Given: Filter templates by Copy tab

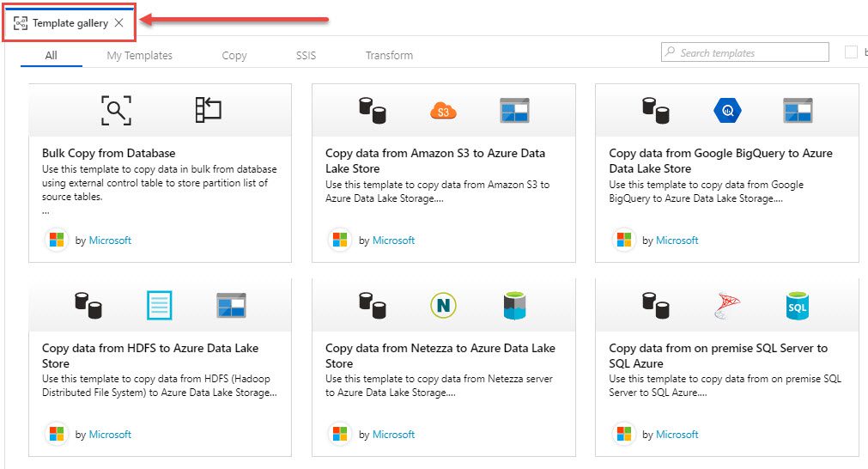Looking at the screenshot, I should (x=234, y=55).
